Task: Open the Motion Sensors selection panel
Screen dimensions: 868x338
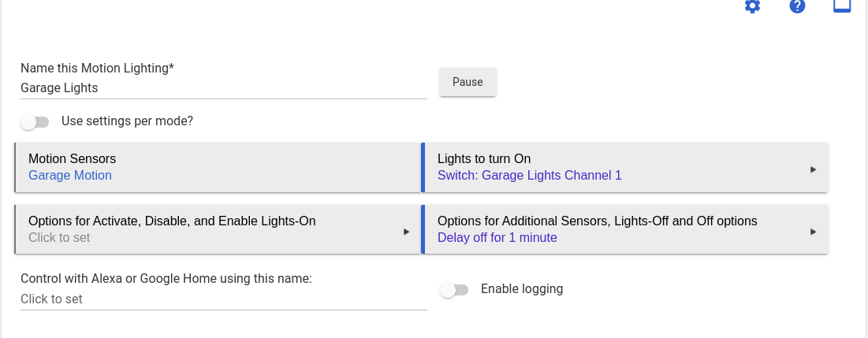Action: (217, 167)
